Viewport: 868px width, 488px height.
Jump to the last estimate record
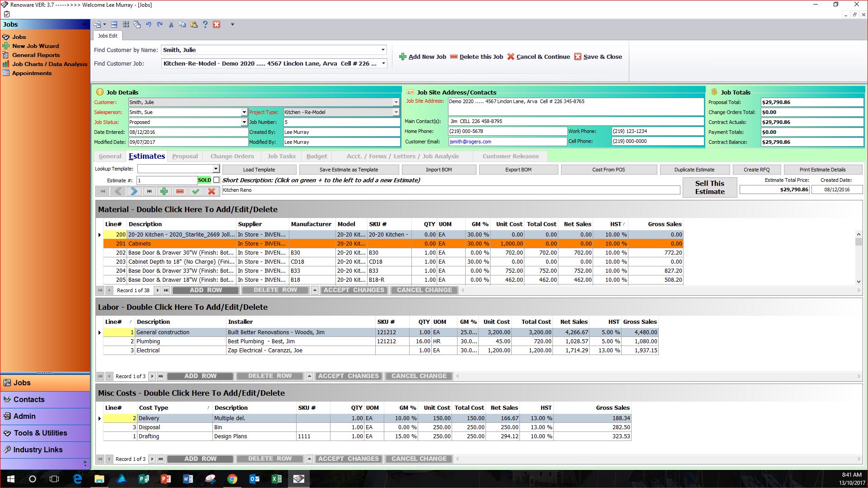coord(149,191)
